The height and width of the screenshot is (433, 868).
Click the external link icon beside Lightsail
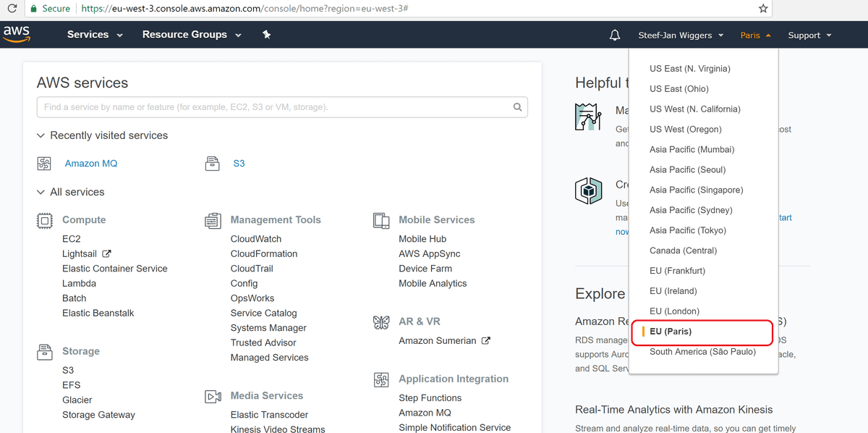pos(107,253)
